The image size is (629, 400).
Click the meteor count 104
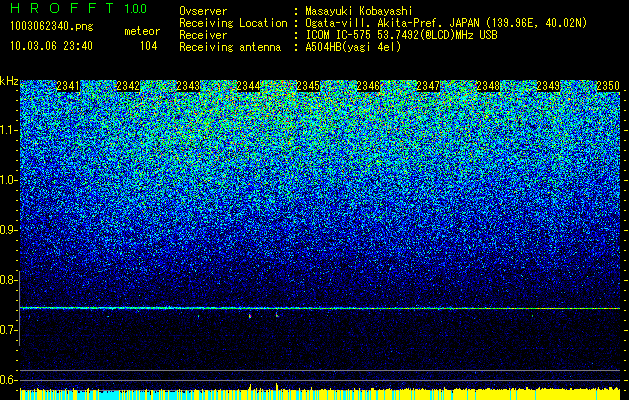(148, 46)
